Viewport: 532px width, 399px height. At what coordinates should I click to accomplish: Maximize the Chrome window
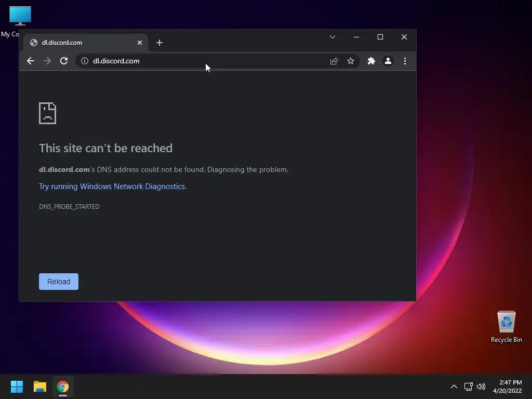tap(380, 37)
